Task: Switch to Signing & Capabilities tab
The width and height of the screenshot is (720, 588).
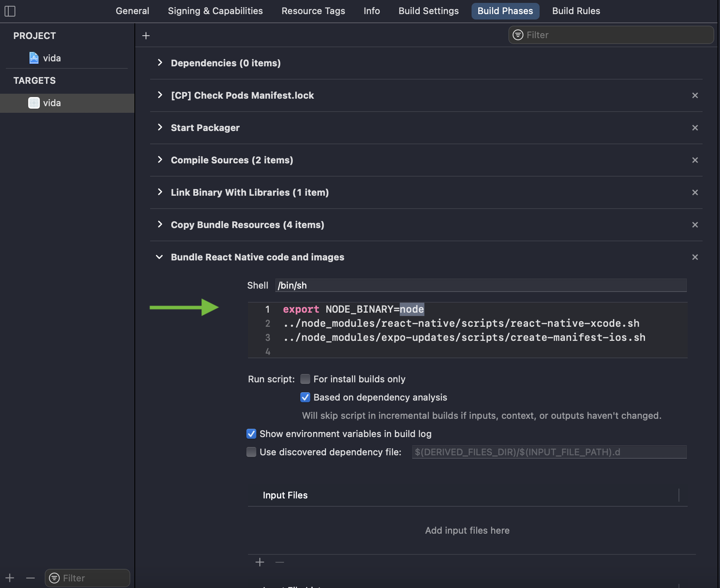Action: point(215,11)
